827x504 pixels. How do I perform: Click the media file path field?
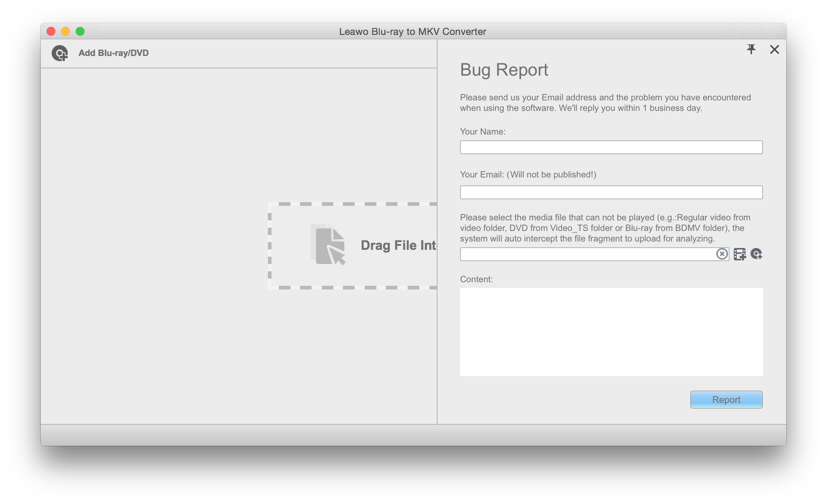586,254
